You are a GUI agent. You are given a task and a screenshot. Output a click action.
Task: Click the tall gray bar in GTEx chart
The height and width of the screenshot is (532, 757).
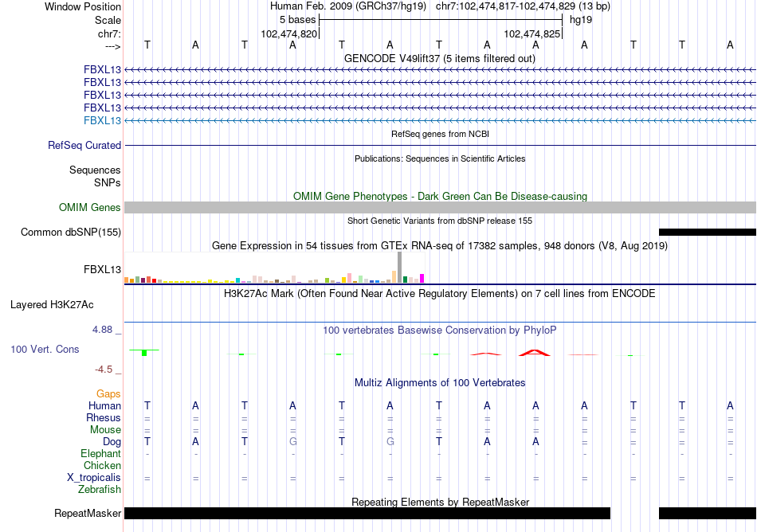[x=400, y=268]
